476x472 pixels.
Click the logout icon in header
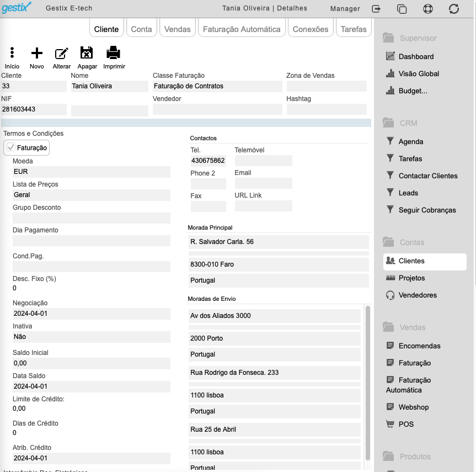point(376,9)
